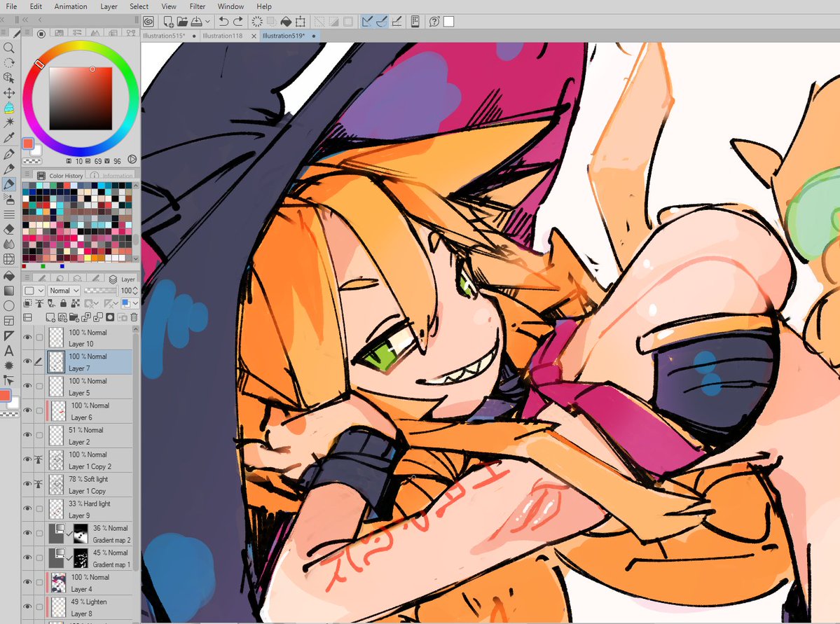840x624 pixels.
Task: Select the Move layer tool
Action: click(x=8, y=92)
